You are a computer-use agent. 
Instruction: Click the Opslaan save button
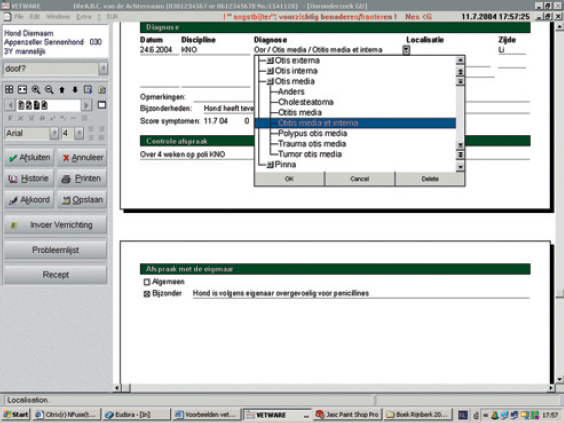click(82, 200)
